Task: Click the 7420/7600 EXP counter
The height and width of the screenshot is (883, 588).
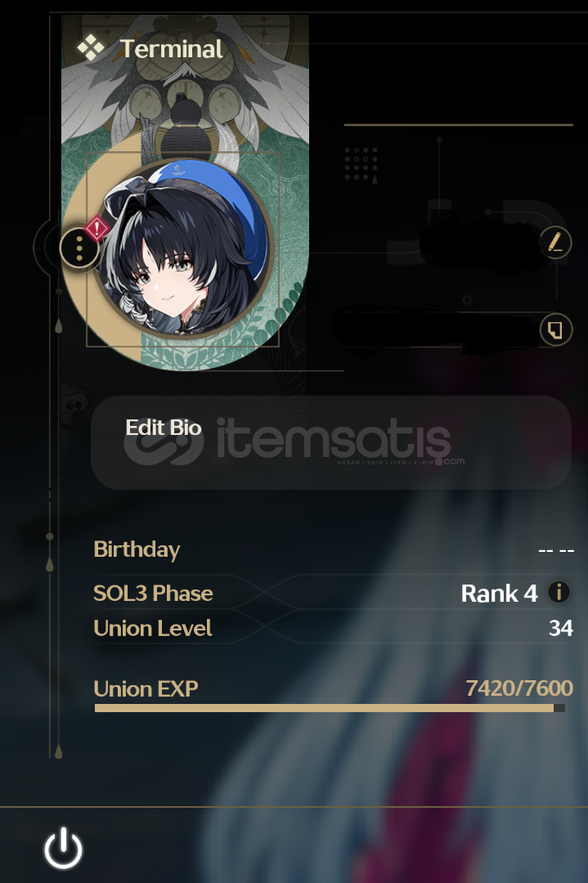Action: point(519,688)
